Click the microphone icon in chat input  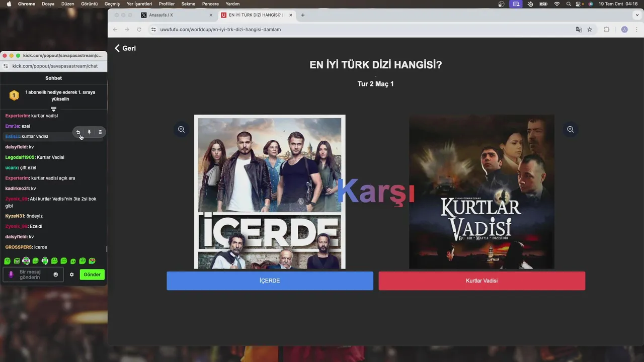[11, 275]
